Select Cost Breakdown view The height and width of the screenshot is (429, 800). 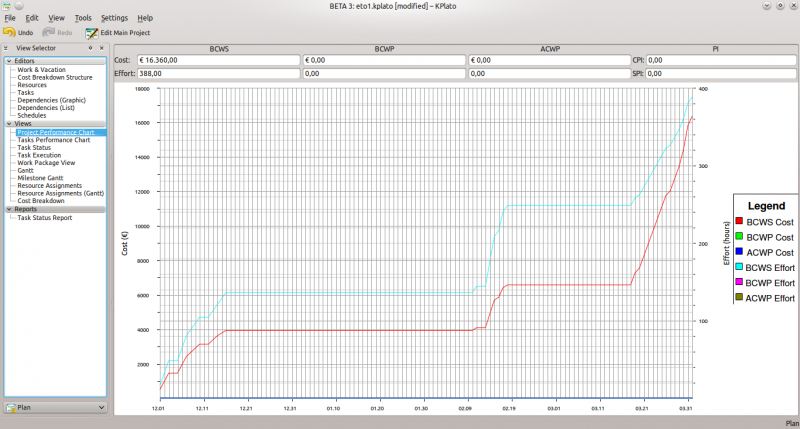41,201
